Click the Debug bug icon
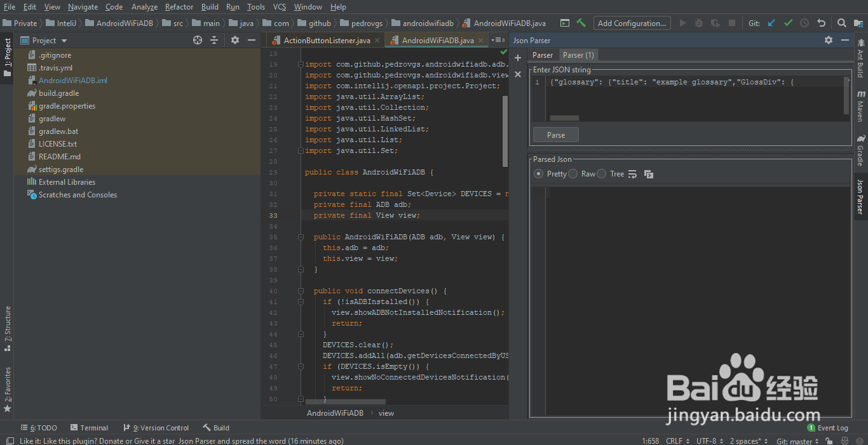 699,23
